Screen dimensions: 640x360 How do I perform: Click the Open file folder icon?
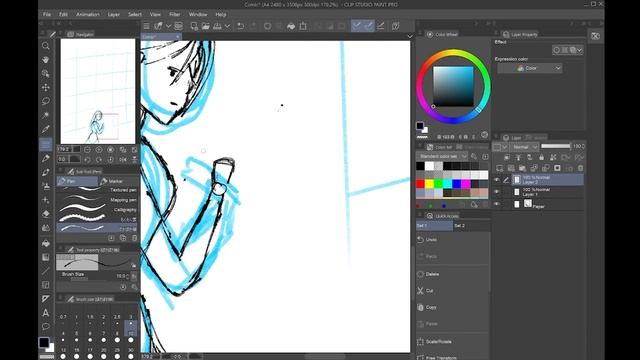(206, 26)
